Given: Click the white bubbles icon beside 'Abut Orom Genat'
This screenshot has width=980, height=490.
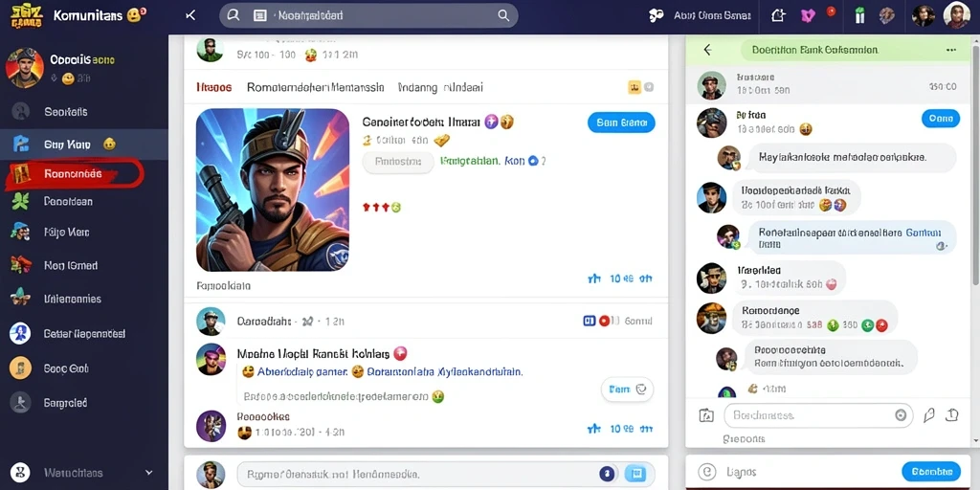Looking at the screenshot, I should click(656, 15).
